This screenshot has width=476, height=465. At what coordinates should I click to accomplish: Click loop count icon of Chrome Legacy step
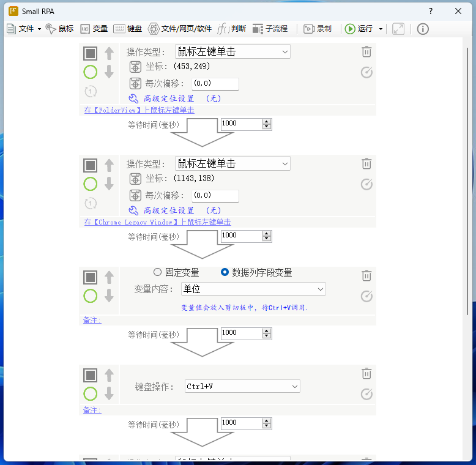(x=91, y=203)
